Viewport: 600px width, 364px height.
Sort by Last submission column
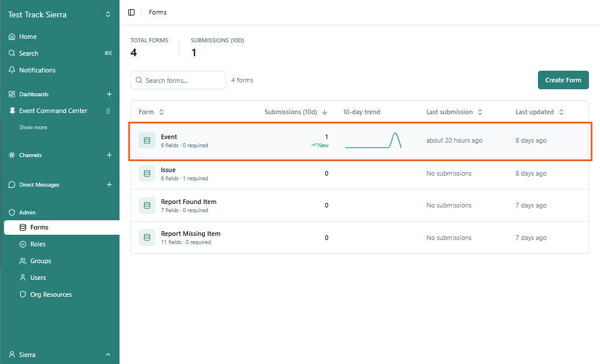[454, 112]
